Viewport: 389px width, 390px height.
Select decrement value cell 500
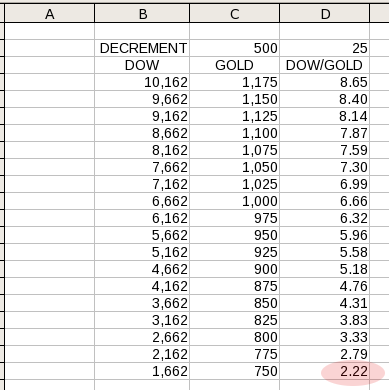tap(234, 48)
